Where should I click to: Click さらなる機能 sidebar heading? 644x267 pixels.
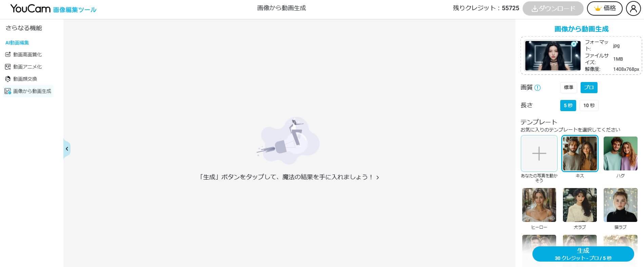(24, 28)
